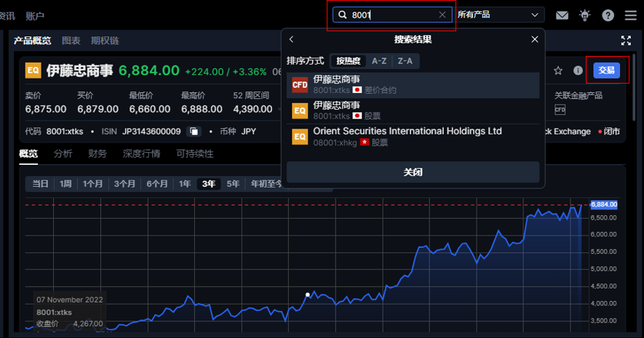Click the 最低价 value 6,660.00
The height and width of the screenshot is (338, 644).
pyautogui.click(x=149, y=109)
